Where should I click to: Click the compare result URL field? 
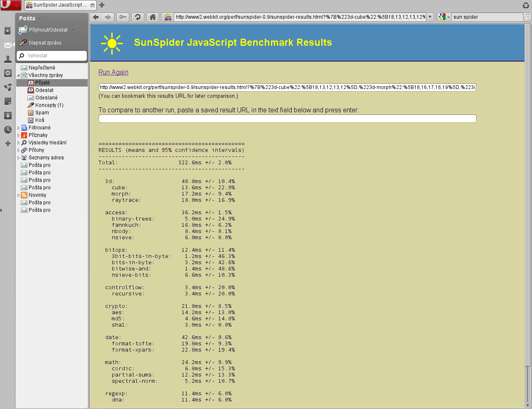(x=287, y=119)
